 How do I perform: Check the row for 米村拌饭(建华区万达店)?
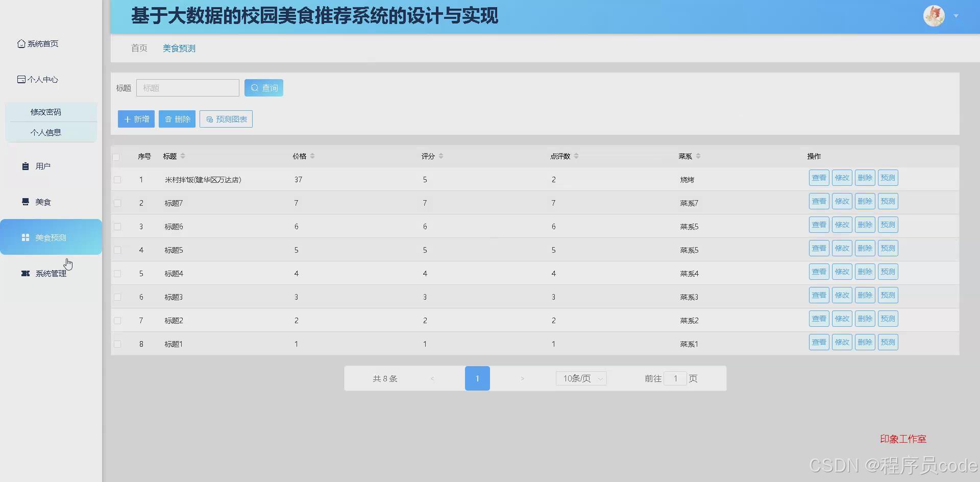coord(117,179)
